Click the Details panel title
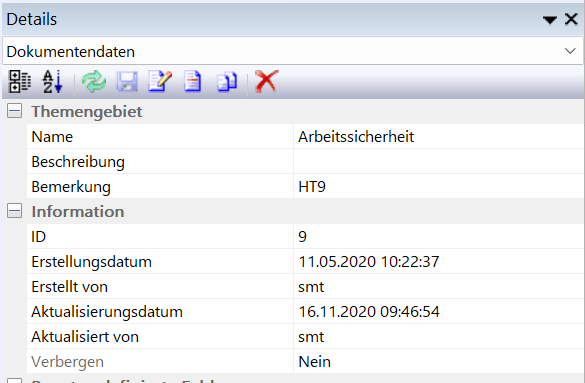Viewport: 585px width, 383px height. click(31, 19)
